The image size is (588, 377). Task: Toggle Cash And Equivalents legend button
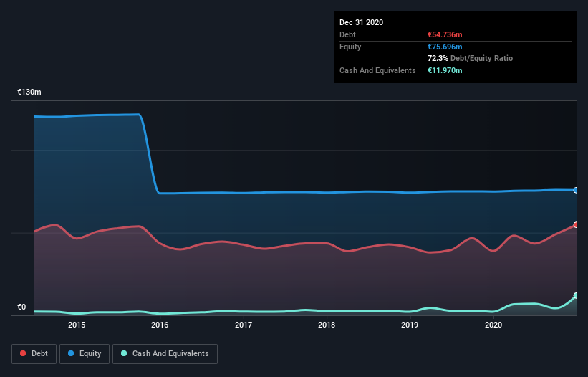[165, 354]
